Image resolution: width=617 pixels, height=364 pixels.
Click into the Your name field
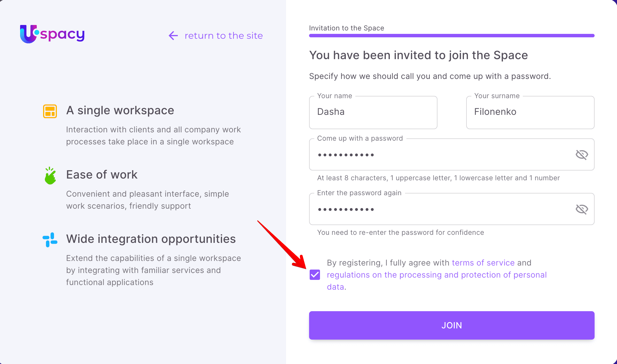point(373,112)
